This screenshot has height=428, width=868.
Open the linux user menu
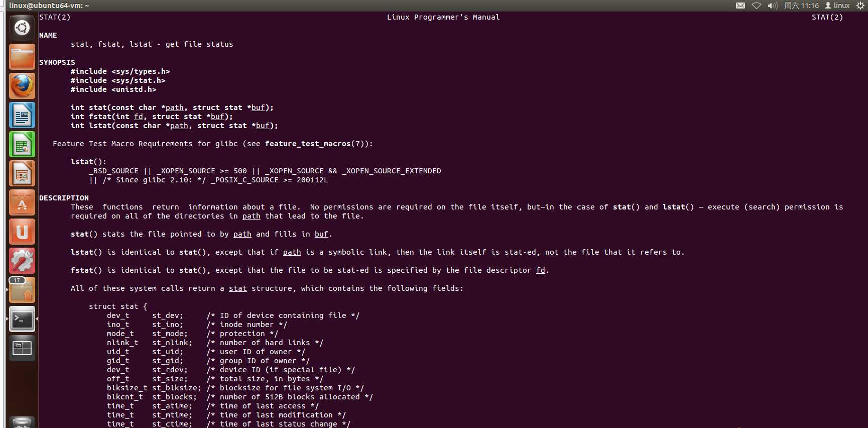click(837, 6)
